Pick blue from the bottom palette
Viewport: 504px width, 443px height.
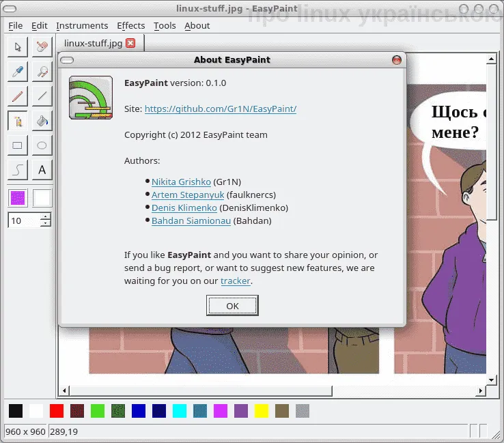click(x=139, y=411)
